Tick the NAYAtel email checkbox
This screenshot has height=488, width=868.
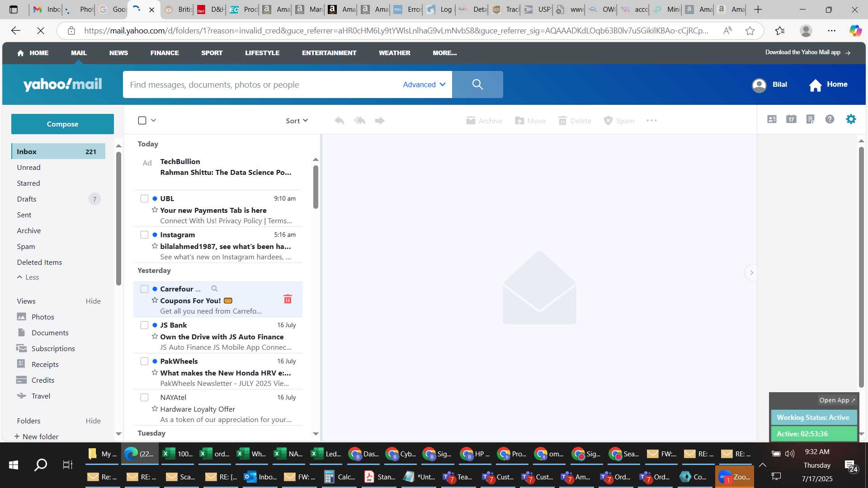(x=144, y=398)
